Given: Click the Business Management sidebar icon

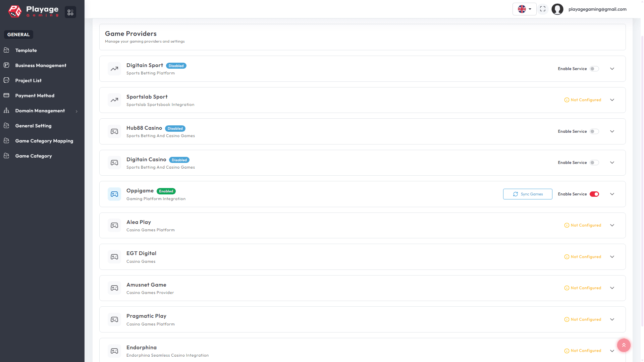Looking at the screenshot, I should click(x=6, y=65).
